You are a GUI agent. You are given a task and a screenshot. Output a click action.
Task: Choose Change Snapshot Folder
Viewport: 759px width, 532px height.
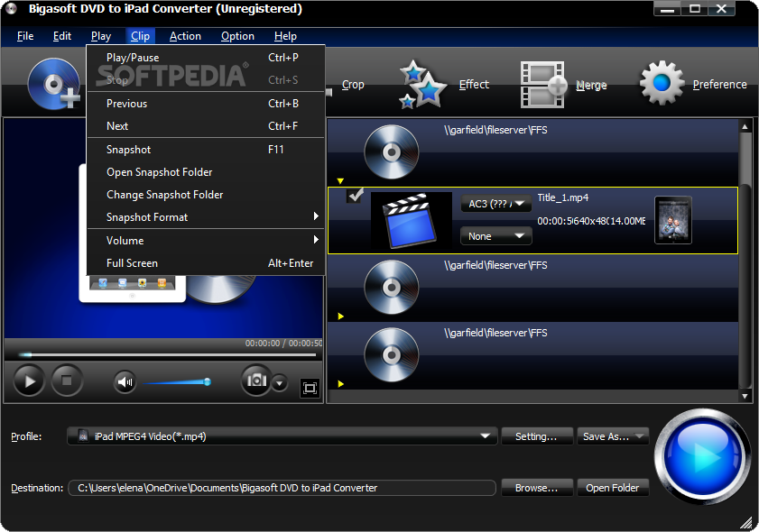205,195
